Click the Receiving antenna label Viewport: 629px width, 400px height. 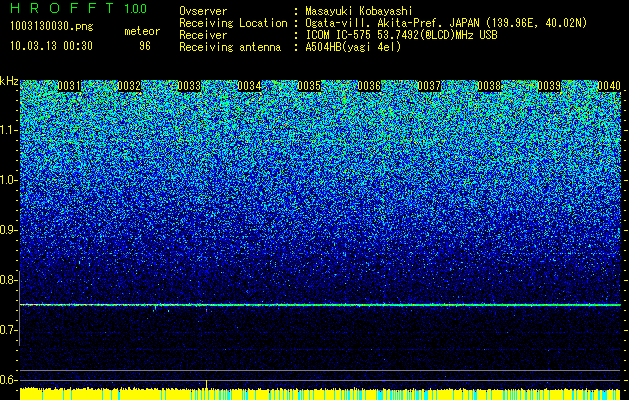(230, 47)
